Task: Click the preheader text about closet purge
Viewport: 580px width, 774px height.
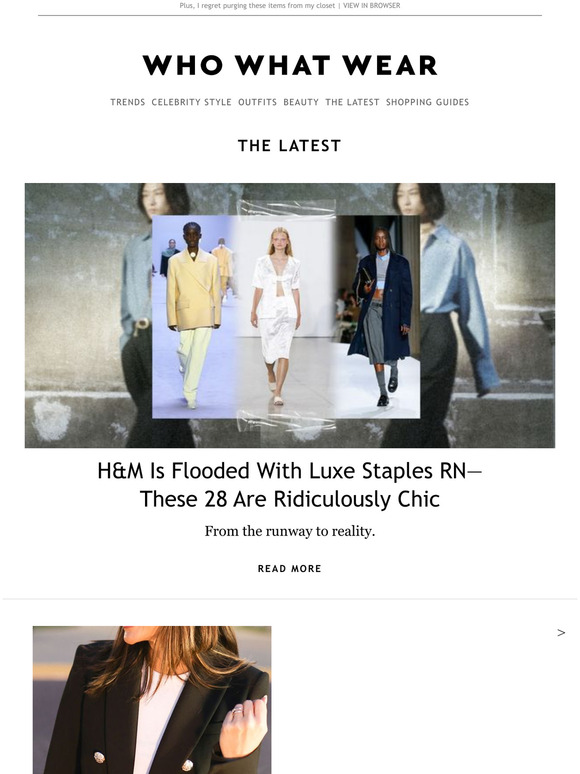Action: coord(257,5)
